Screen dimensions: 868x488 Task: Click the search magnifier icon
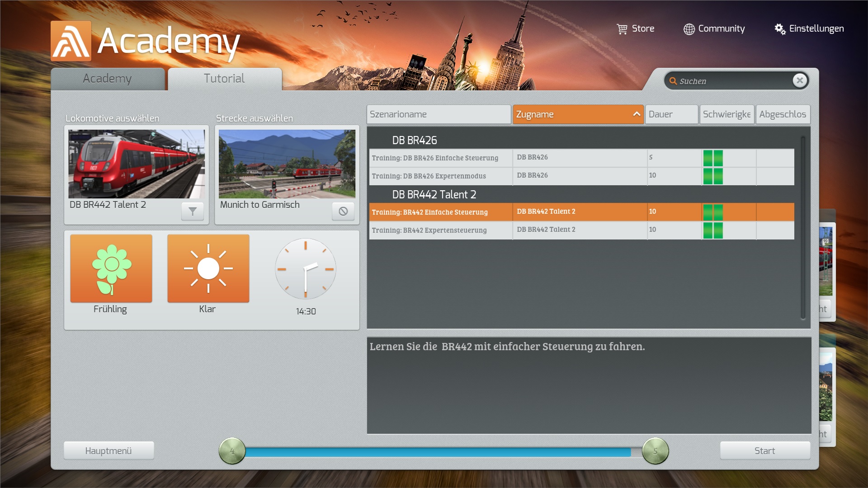(673, 81)
